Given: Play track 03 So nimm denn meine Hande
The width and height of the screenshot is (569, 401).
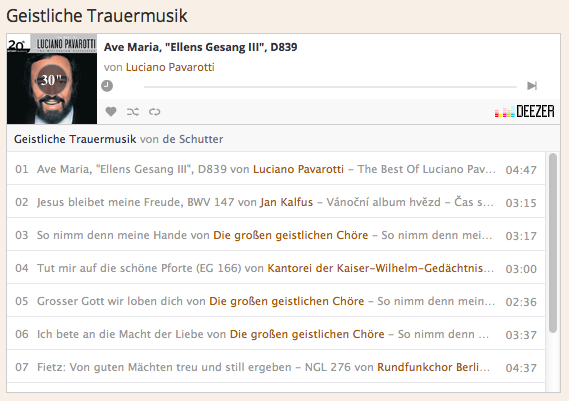Looking at the screenshot, I should click(276, 235).
